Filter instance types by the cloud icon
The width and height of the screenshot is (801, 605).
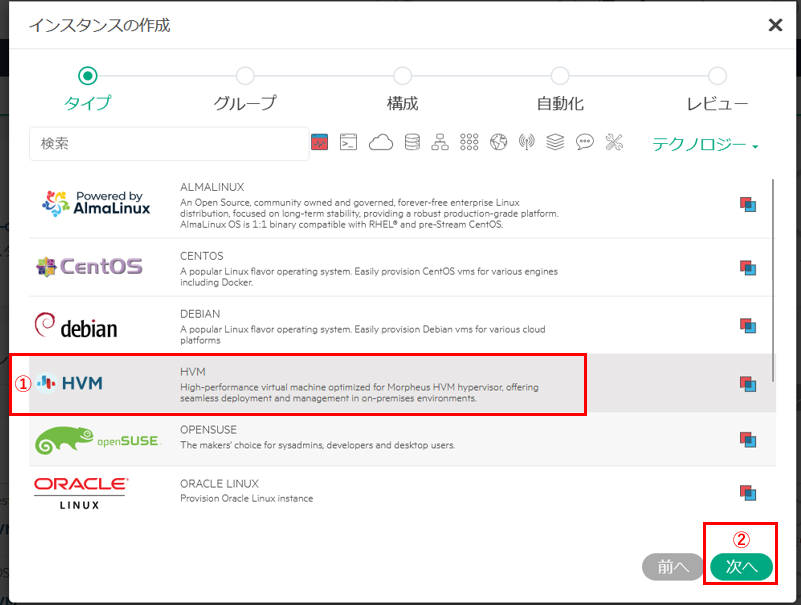381,142
